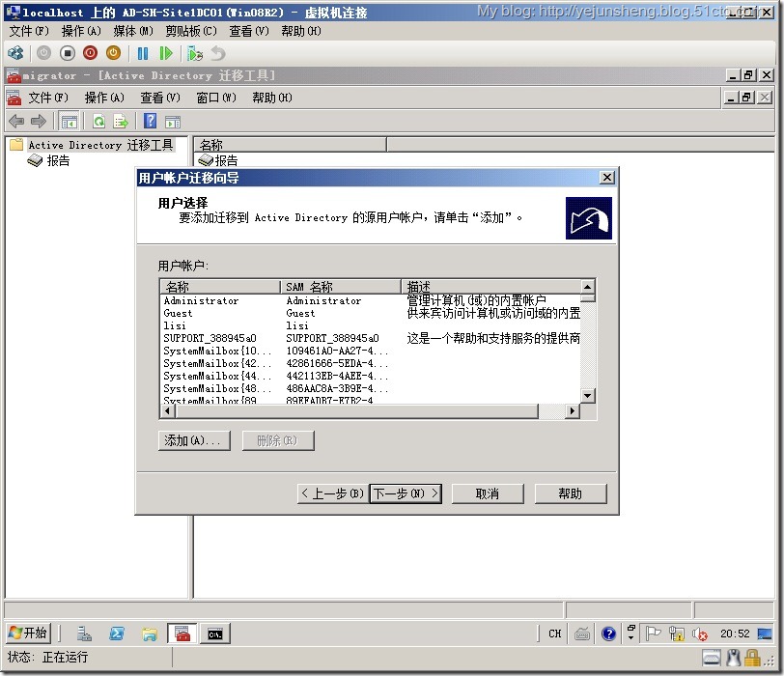This screenshot has width=784, height=676.
Task: Select the SUPPORT_388945a0 account row
Action: tap(370, 338)
